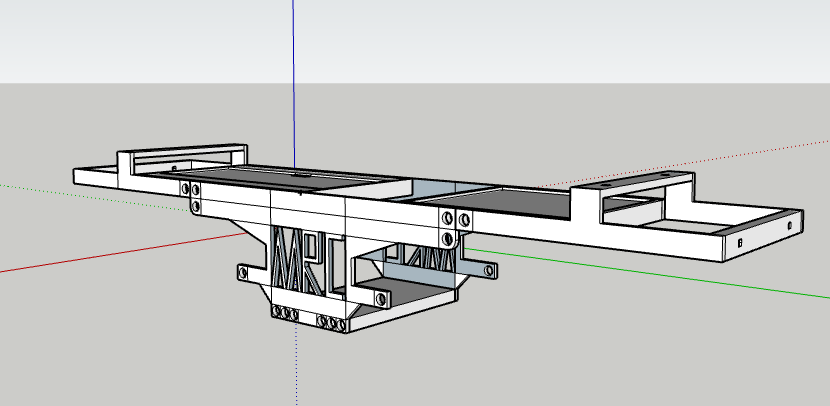Click the left group of three bottom holes
This screenshot has width=830, height=406.
pos(285,313)
